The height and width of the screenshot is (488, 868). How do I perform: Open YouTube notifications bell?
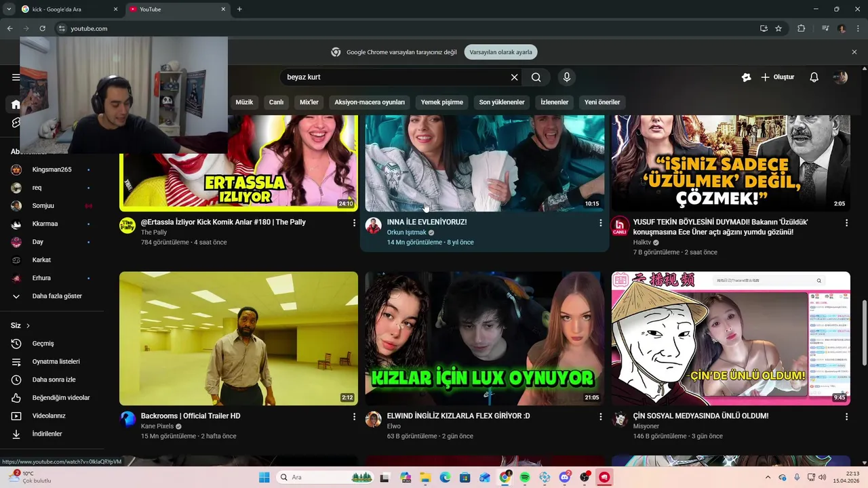pyautogui.click(x=814, y=77)
